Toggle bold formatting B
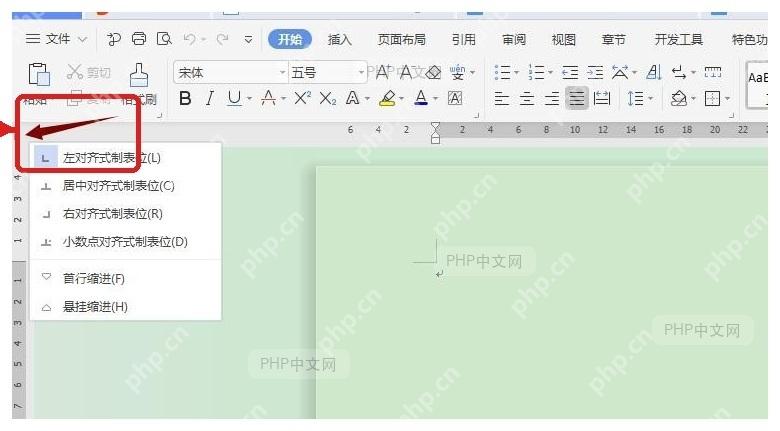Viewport: 780px width, 431px height. click(185, 99)
